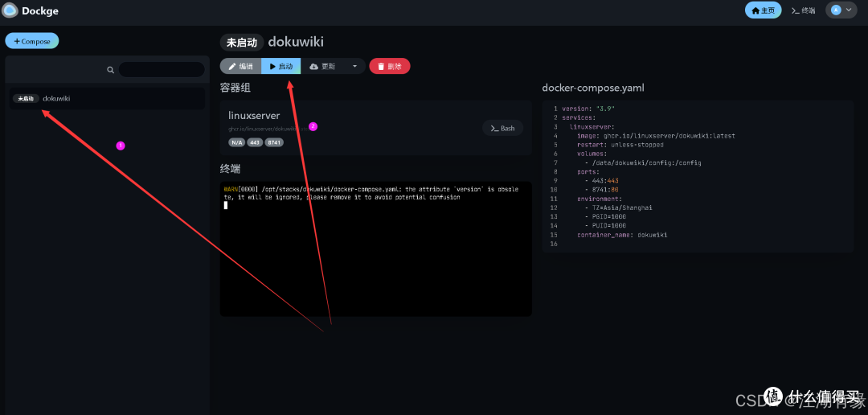The height and width of the screenshot is (415, 868).
Task: Open the 终端 console link in header
Action: tap(803, 10)
